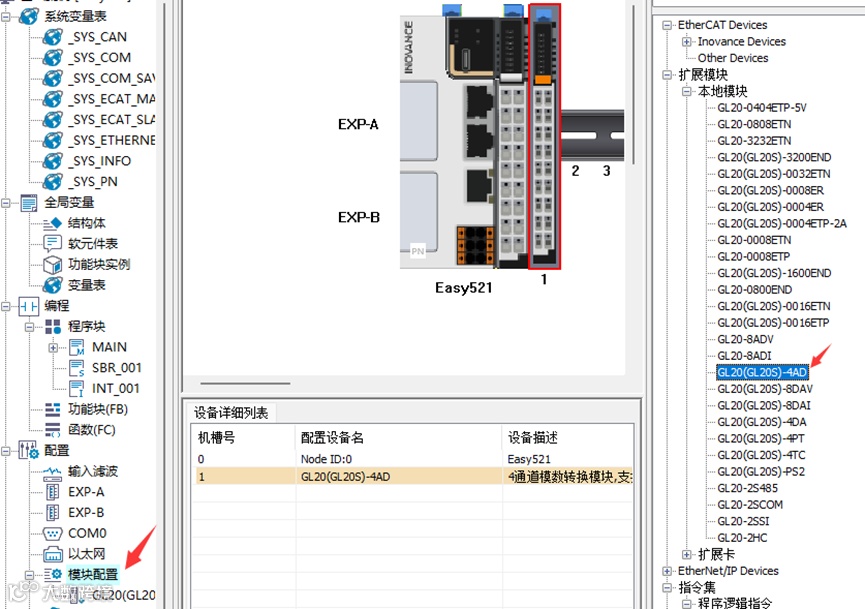Select the Node ID:0 table cell
Image resolution: width=865 pixels, height=609 pixels.
coord(326,459)
